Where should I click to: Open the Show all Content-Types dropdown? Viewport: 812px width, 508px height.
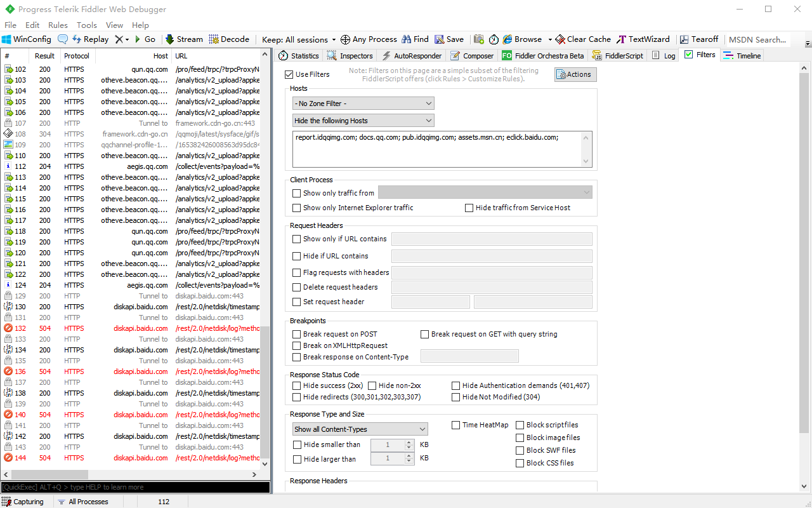pyautogui.click(x=360, y=429)
